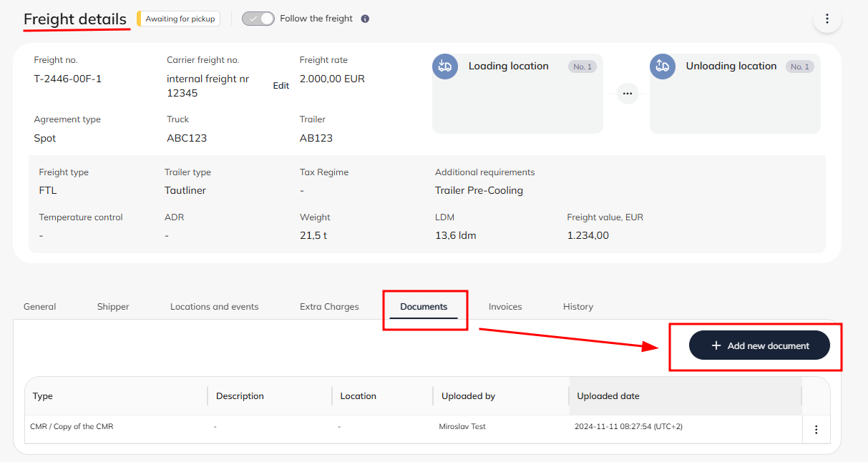868x462 pixels.
Task: Expand the ellipsis between loading and unloading locations
Action: click(628, 94)
